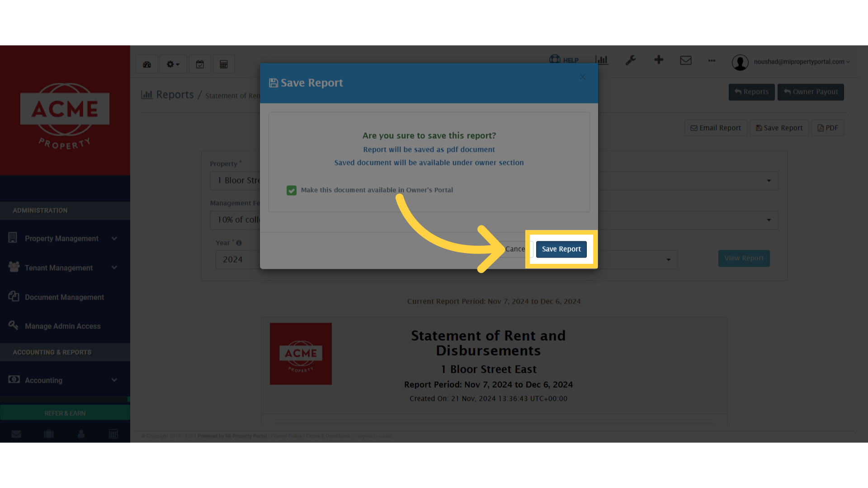The image size is (868, 488).
Task: Click the sidebar bottom user icon
Action: [81, 434]
